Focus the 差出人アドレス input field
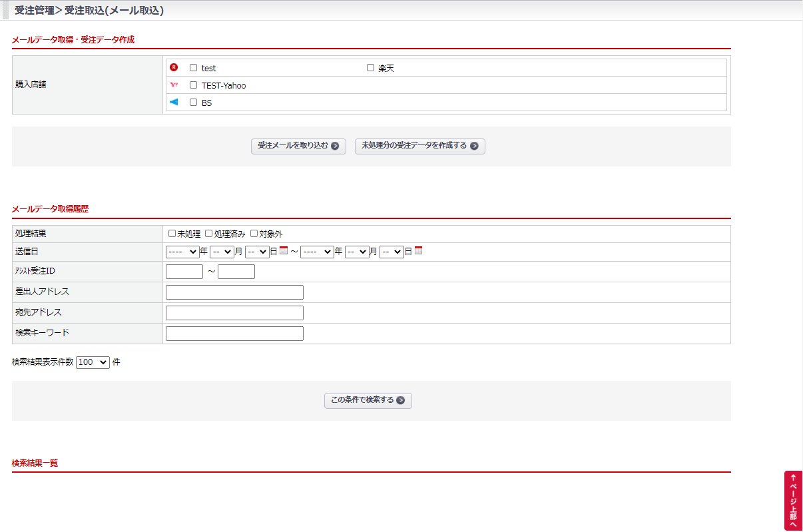Screen dimensions: 803x532 [x=234, y=292]
